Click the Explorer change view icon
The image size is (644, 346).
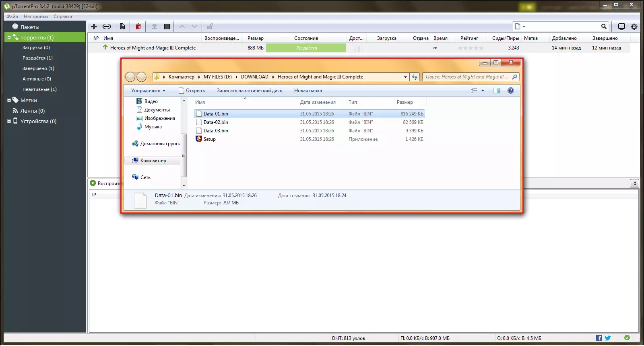point(474,91)
